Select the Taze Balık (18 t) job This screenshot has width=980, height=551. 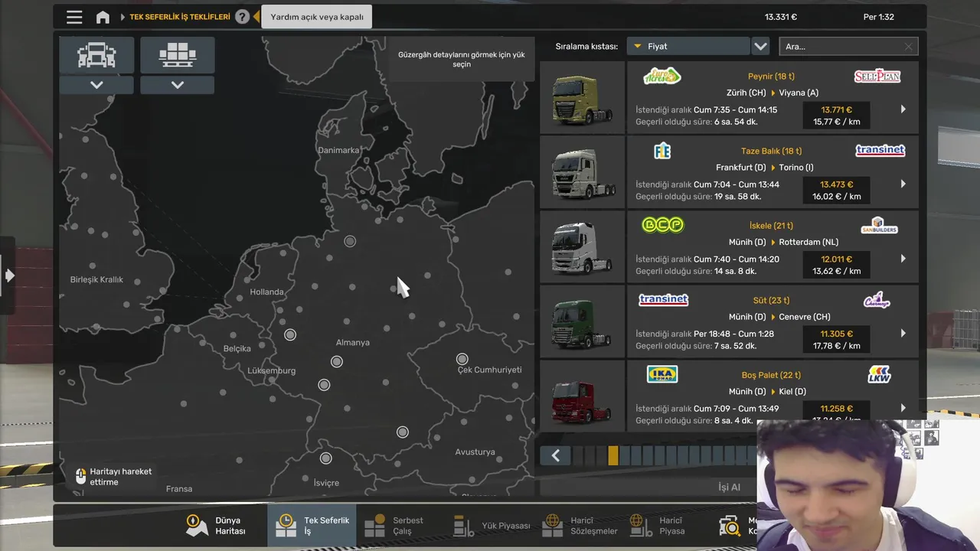pos(772,172)
